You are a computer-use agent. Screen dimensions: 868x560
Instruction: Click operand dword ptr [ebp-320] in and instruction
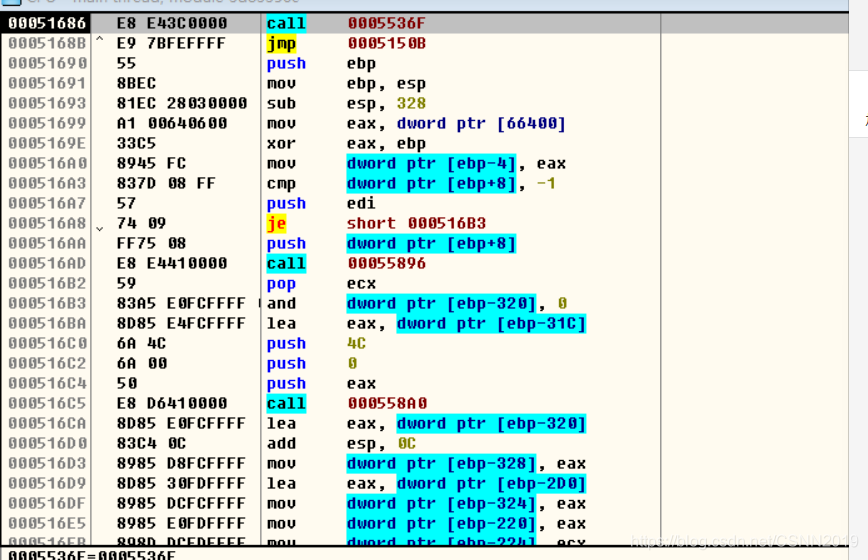[441, 303]
